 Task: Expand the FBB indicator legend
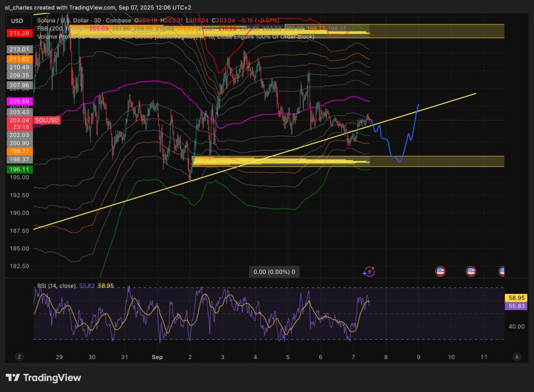(x=43, y=28)
